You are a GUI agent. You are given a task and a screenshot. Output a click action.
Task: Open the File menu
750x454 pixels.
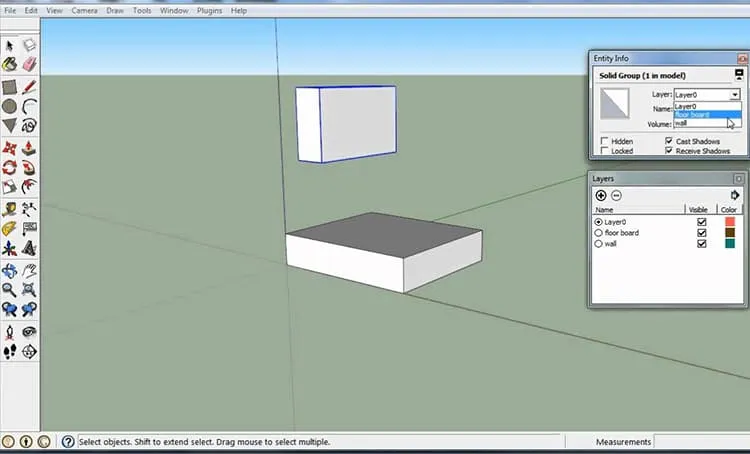tap(10, 10)
